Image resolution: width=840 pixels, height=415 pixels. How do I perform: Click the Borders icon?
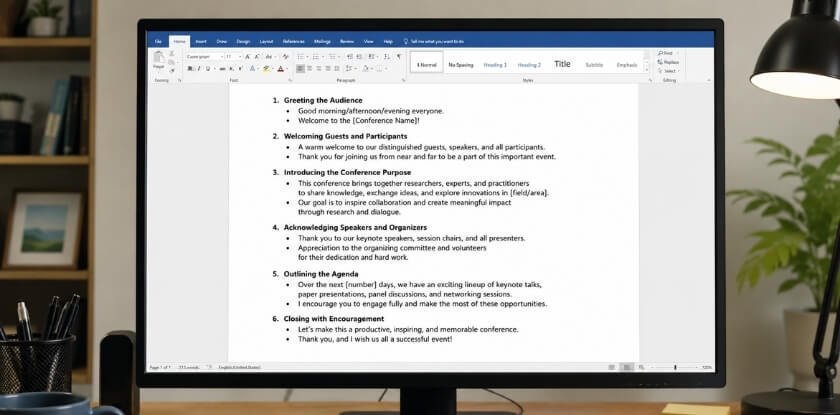(379, 69)
